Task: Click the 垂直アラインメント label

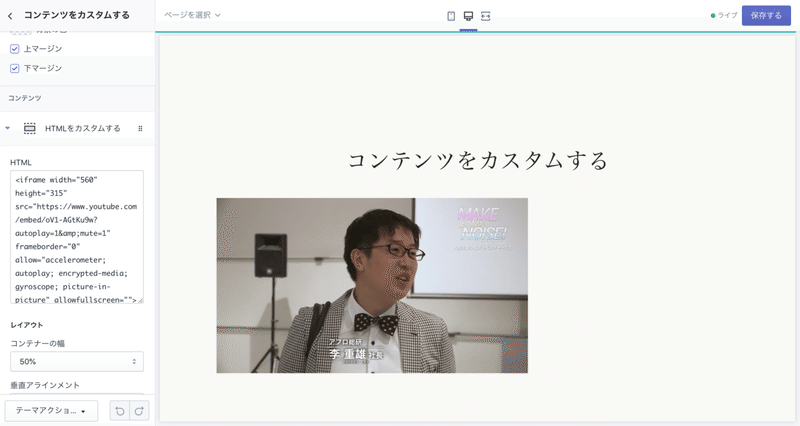Action: [45, 385]
